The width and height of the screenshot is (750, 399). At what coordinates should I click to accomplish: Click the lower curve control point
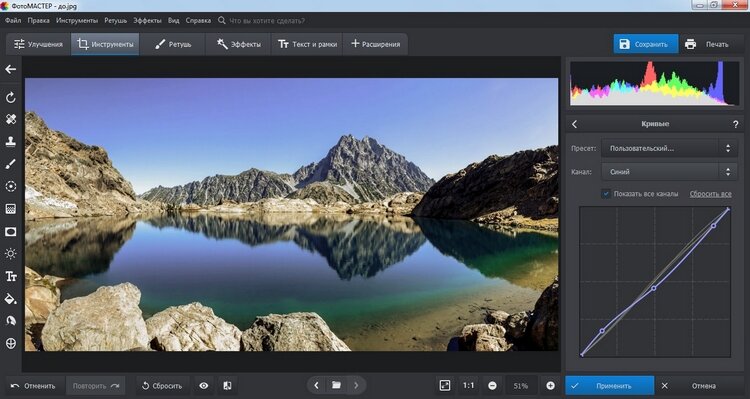coord(602,331)
